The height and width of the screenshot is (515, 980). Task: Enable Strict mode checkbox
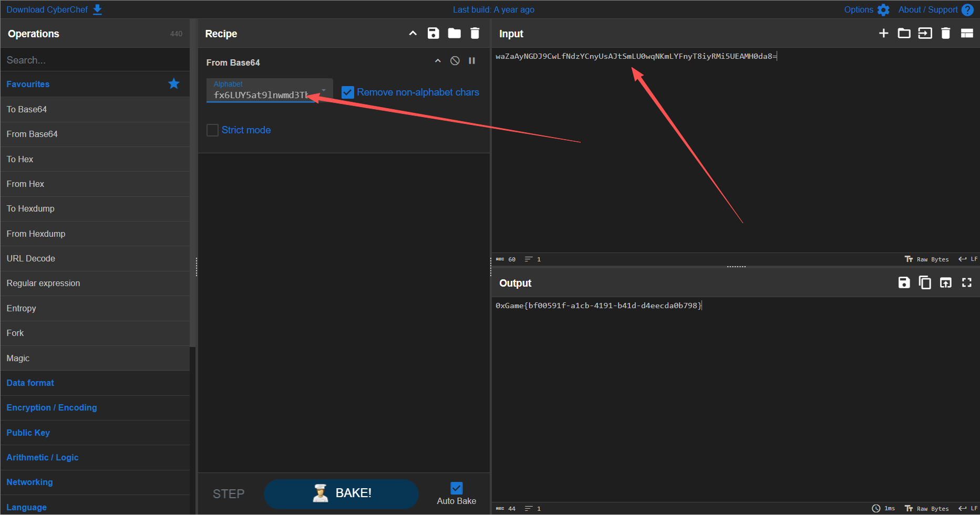coord(213,130)
